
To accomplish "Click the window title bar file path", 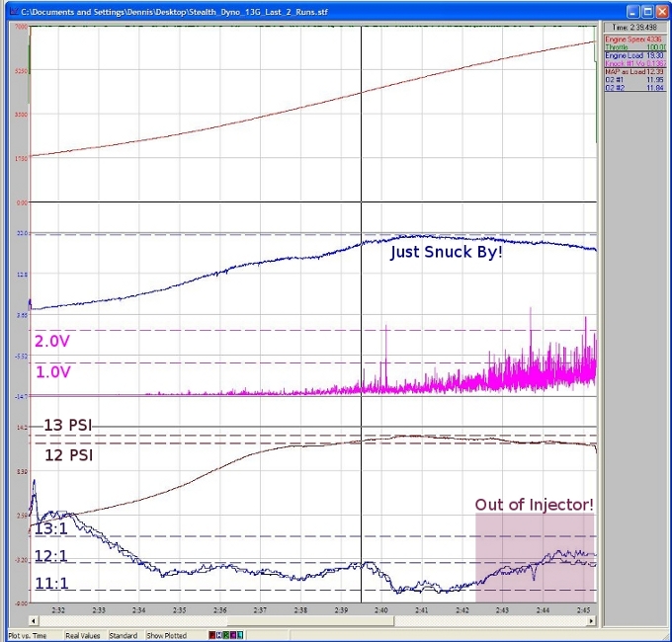I will [x=175, y=12].
